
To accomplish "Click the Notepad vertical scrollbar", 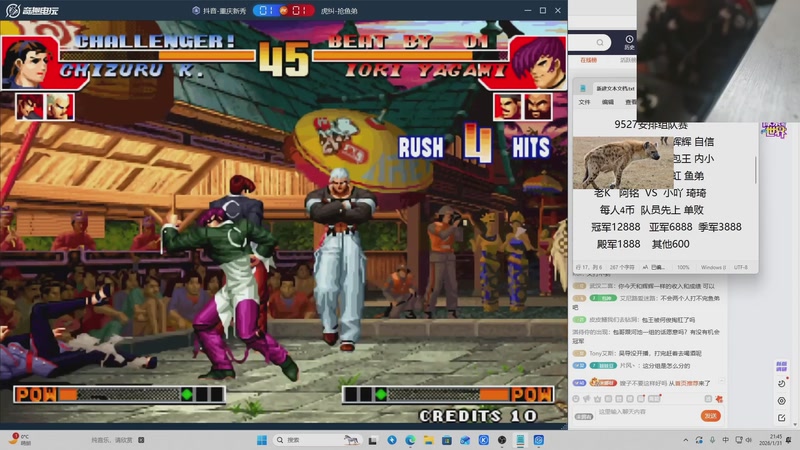I will point(756,170).
